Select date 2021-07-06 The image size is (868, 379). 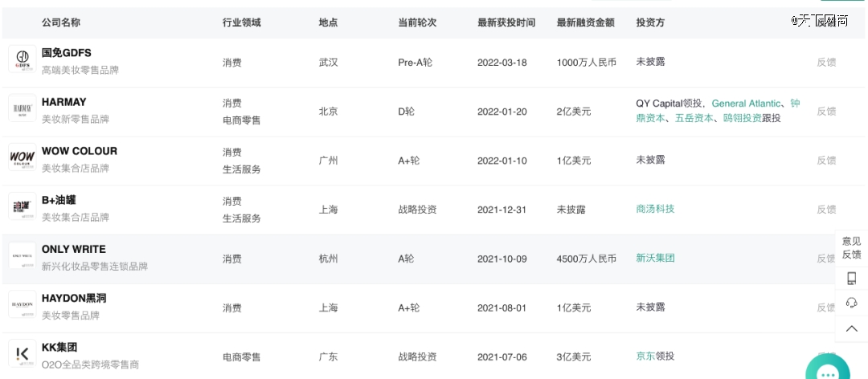tap(502, 357)
